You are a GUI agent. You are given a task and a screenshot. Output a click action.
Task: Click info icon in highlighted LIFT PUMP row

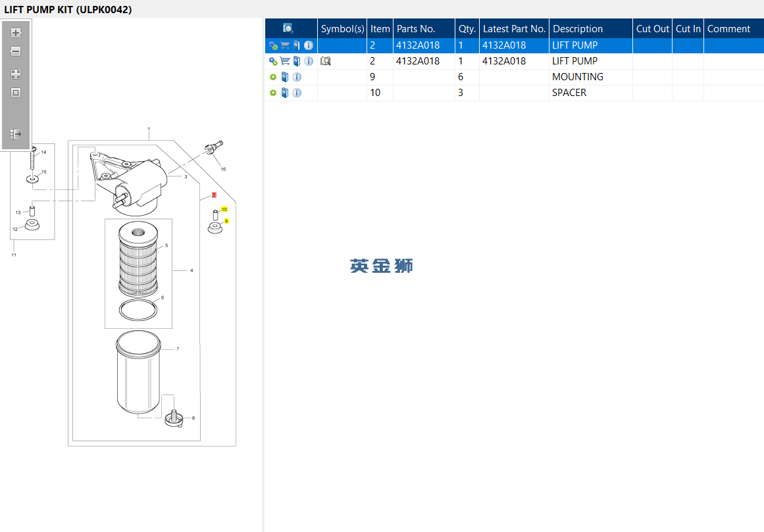pyautogui.click(x=309, y=45)
